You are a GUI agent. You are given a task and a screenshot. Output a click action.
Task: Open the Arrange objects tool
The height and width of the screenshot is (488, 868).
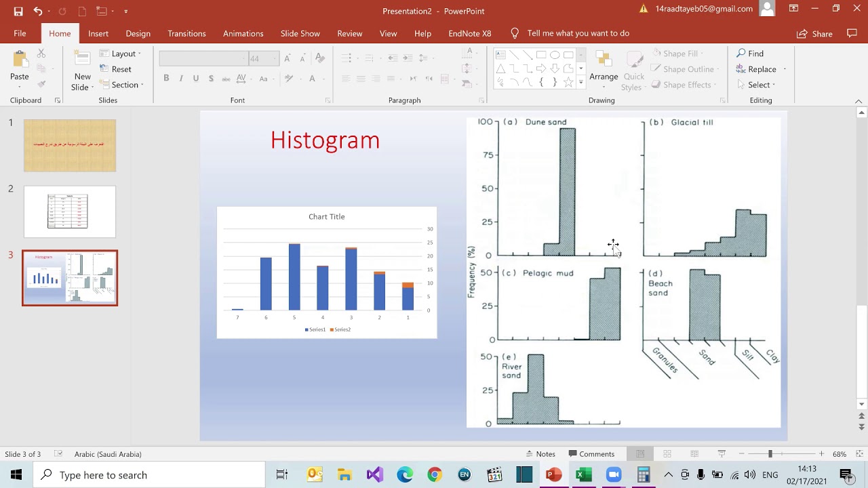[x=604, y=68]
